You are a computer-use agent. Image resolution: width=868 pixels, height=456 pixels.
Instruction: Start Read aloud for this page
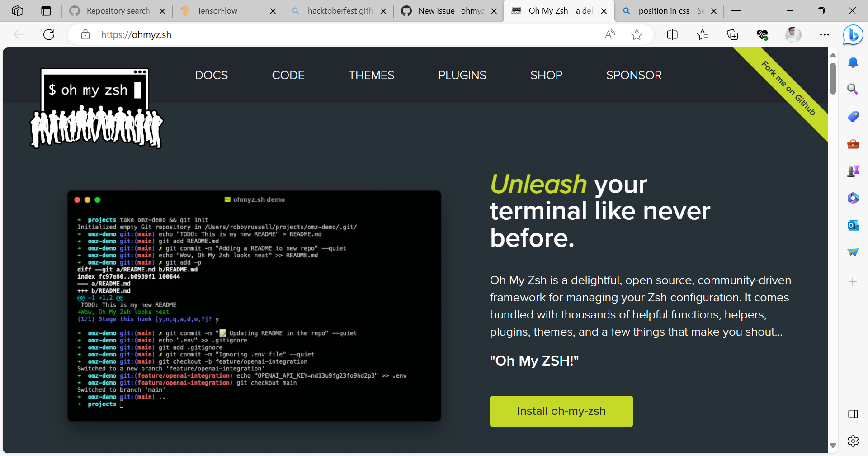609,34
